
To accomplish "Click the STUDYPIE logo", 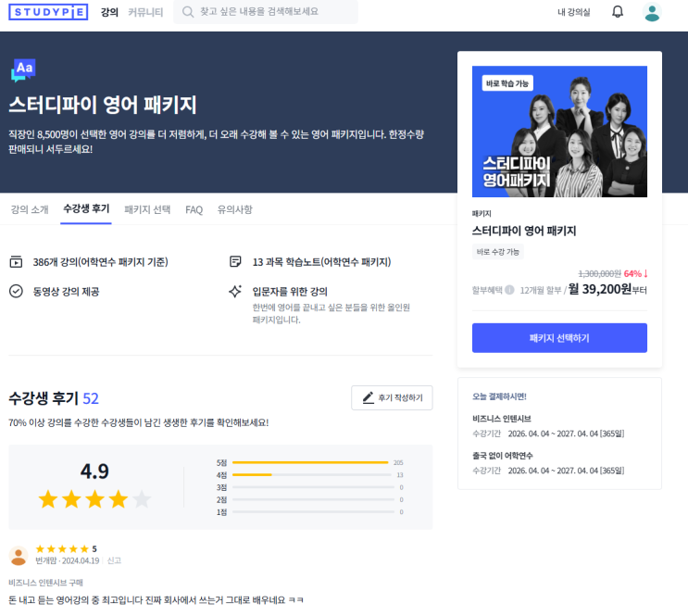I will pos(48,12).
